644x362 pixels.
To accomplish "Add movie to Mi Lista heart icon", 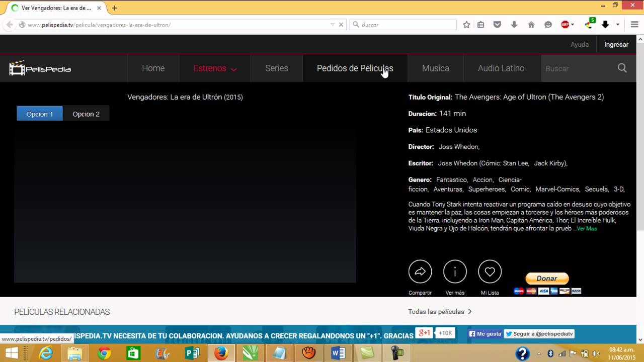I will click(490, 272).
